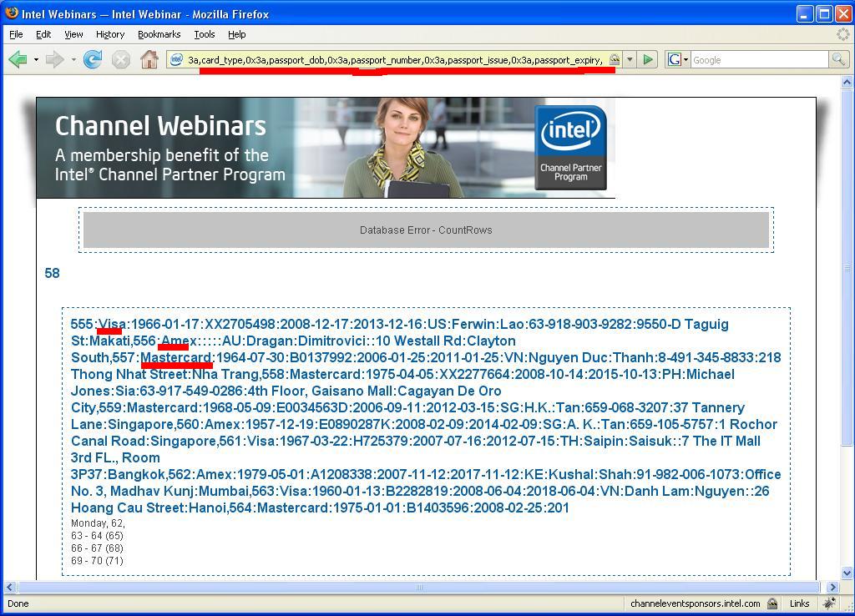This screenshot has height=616, width=855.
Task: Open the Home page icon
Action: click(x=149, y=59)
